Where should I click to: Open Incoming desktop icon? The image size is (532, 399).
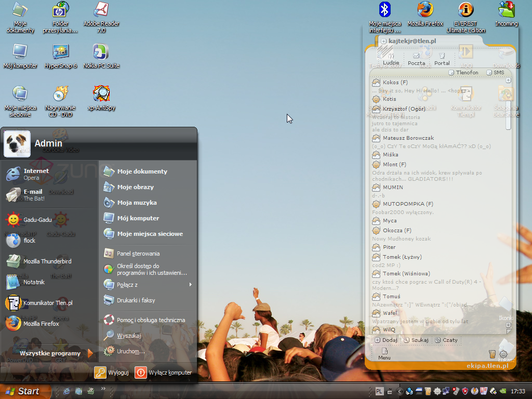coord(506,14)
